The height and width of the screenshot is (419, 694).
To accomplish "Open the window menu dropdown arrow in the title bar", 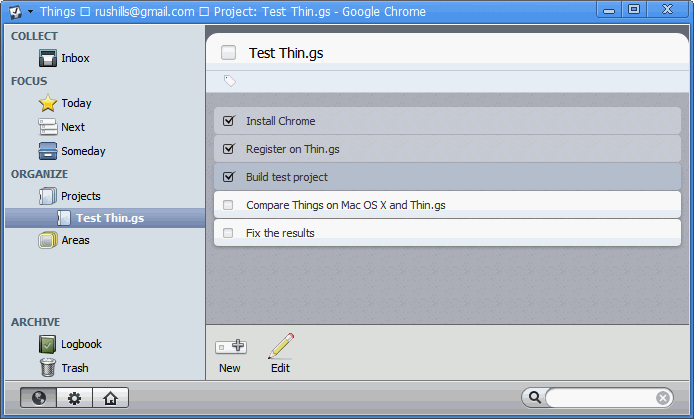I will point(31,12).
